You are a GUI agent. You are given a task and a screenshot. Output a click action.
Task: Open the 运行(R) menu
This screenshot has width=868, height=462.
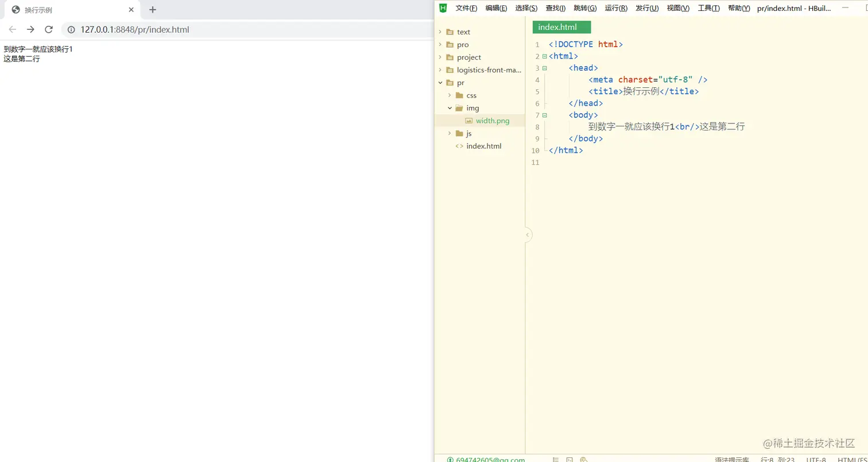pos(616,8)
